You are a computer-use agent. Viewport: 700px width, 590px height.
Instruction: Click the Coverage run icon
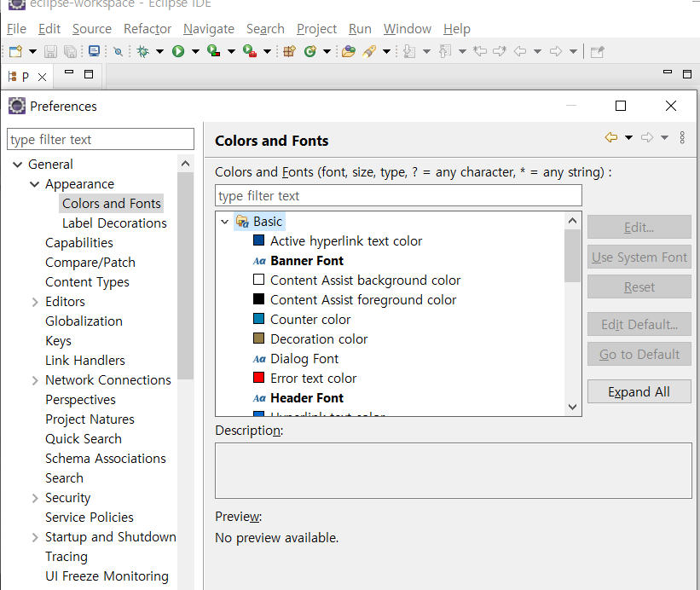click(x=214, y=51)
